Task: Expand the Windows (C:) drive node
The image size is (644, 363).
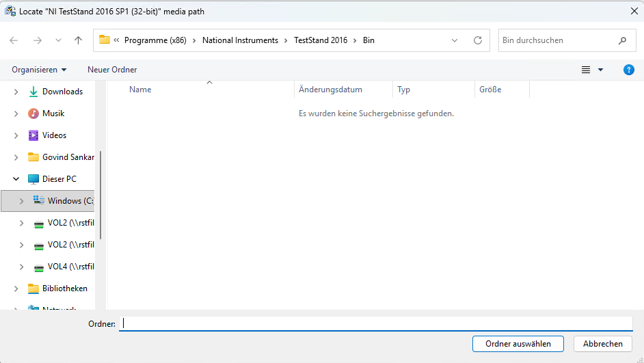Action: (x=21, y=201)
